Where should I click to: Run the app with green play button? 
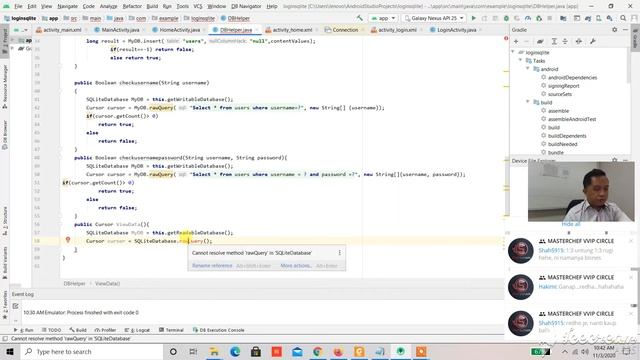coord(473,18)
